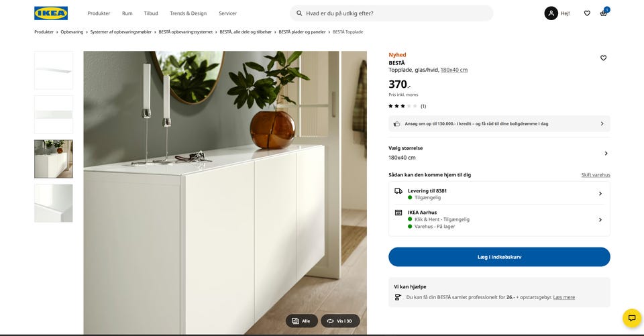Open the wishlist heart in header
The image size is (644, 336).
[587, 13]
